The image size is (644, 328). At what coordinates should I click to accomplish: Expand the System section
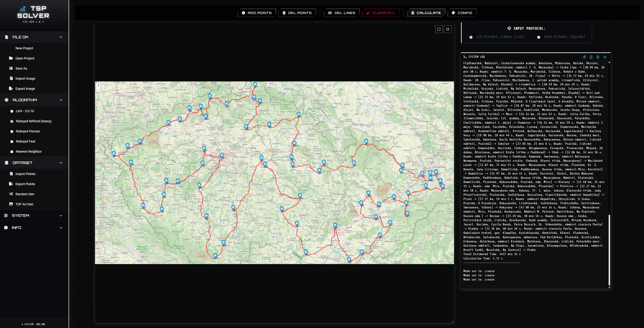[61, 215]
